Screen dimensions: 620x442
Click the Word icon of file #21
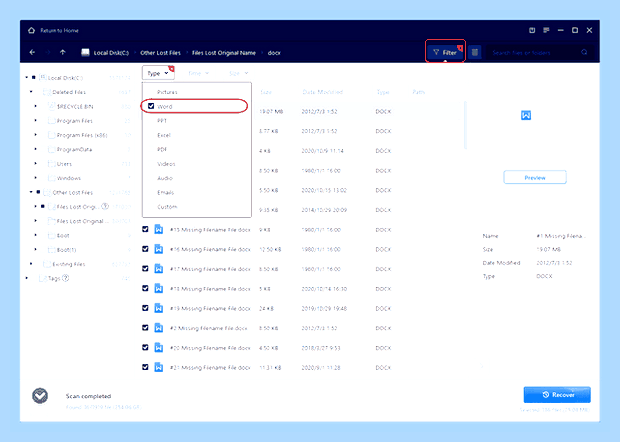(x=159, y=367)
